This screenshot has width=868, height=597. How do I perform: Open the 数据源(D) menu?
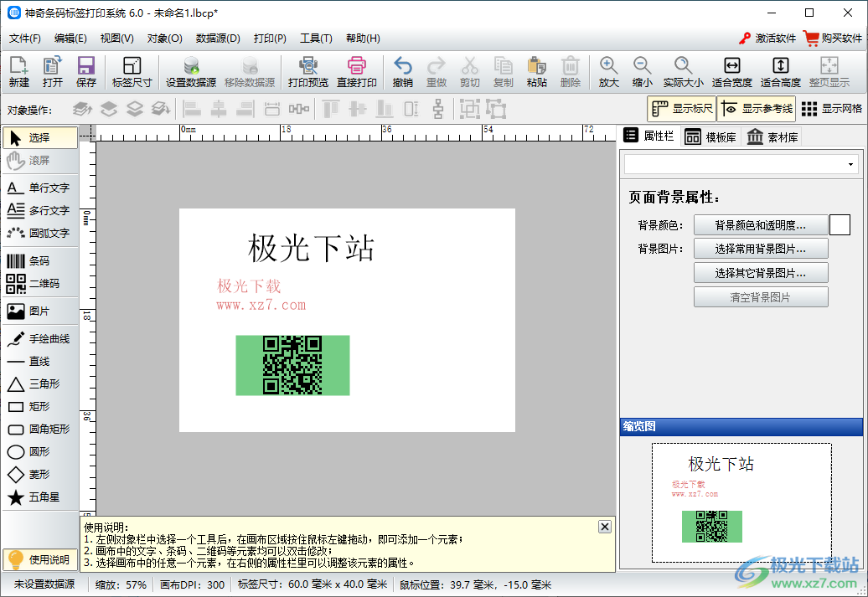pyautogui.click(x=218, y=39)
